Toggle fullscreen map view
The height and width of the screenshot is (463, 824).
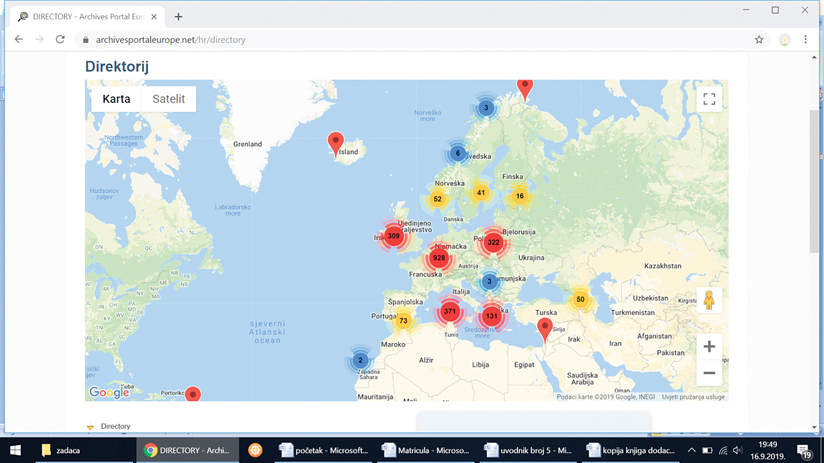coord(709,99)
